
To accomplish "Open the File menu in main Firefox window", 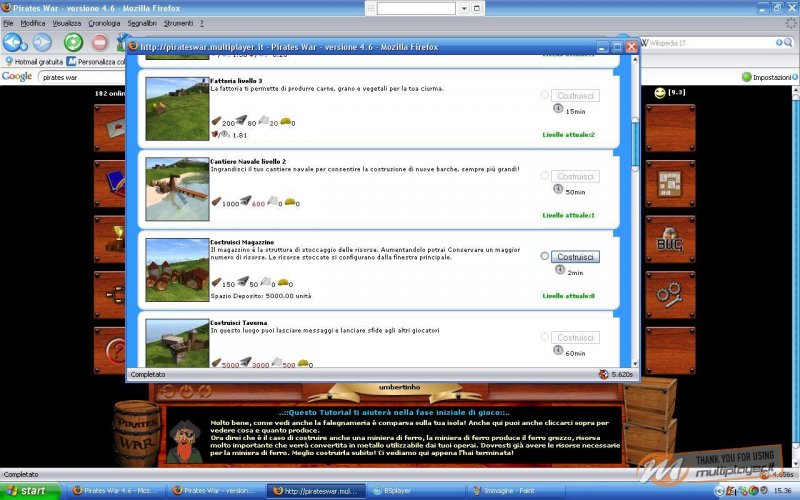I will click(x=8, y=23).
